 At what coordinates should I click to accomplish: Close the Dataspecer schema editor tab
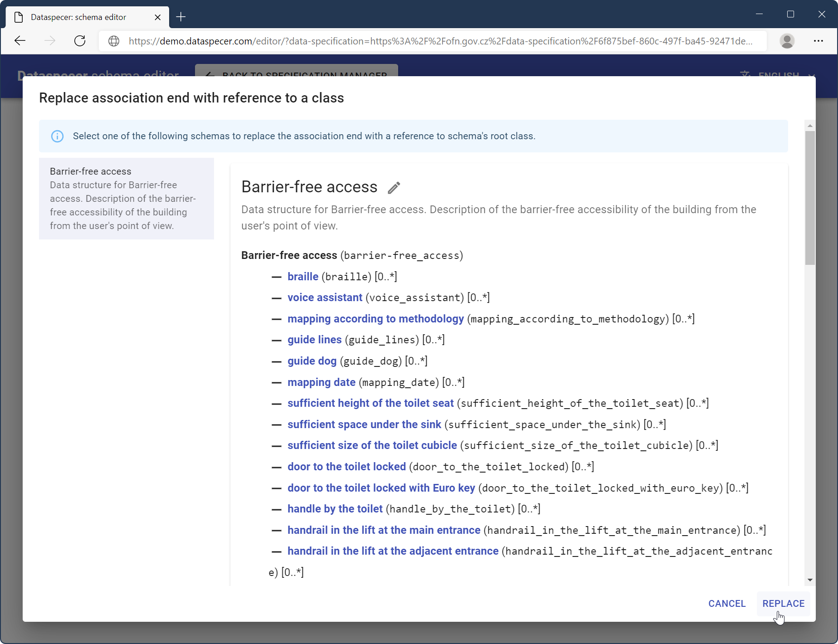click(x=157, y=17)
